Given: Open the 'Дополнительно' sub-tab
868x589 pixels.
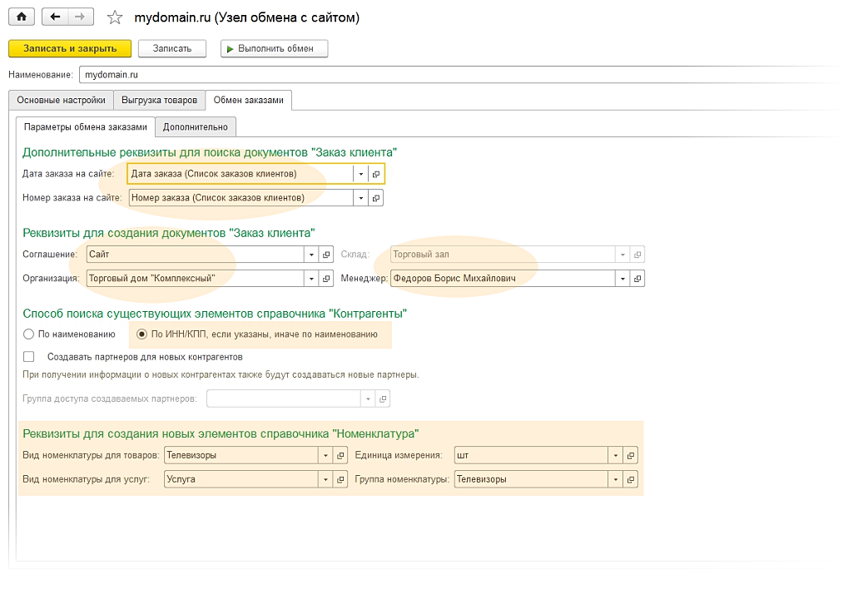Looking at the screenshot, I should (196, 126).
